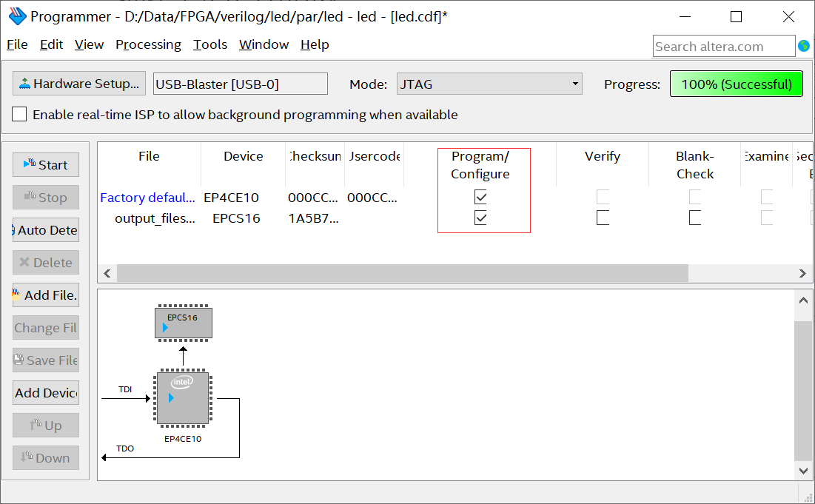Image resolution: width=815 pixels, height=504 pixels.
Task: Click Add File button
Action: coord(46,295)
